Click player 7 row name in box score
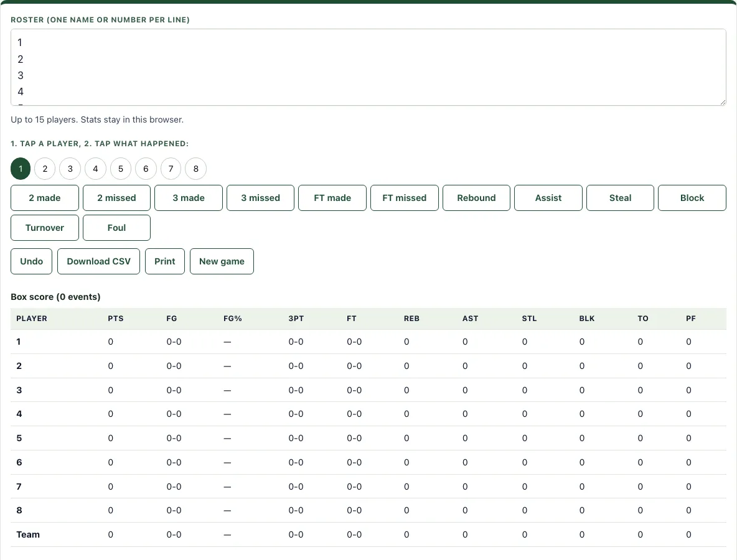 19,487
